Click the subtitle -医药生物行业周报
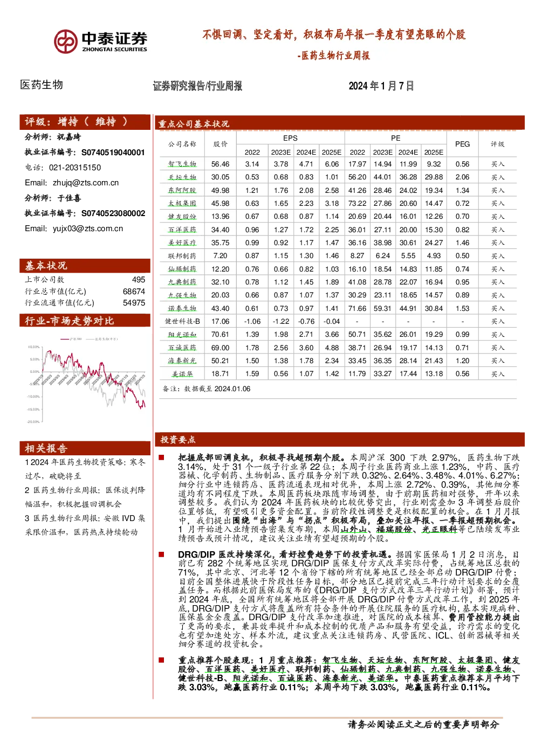The width and height of the screenshot is (535, 756). point(333,56)
